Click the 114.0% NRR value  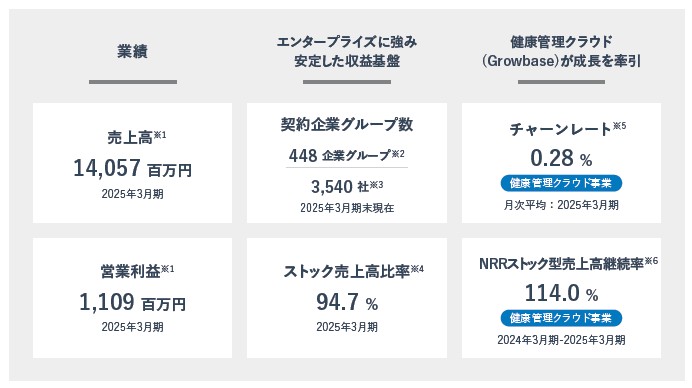[x=561, y=293]
